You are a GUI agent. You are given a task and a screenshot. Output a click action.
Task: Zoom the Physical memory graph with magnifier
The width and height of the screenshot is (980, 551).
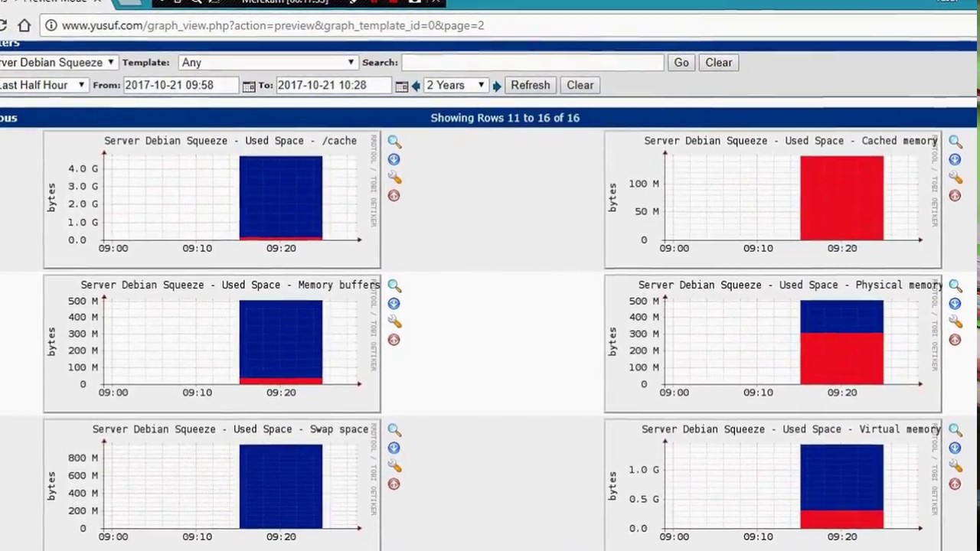[955, 285]
